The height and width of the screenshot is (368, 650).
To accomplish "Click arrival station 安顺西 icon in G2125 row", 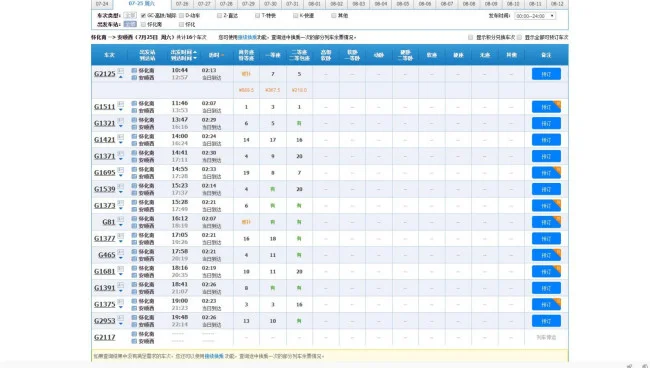I will [x=134, y=77].
